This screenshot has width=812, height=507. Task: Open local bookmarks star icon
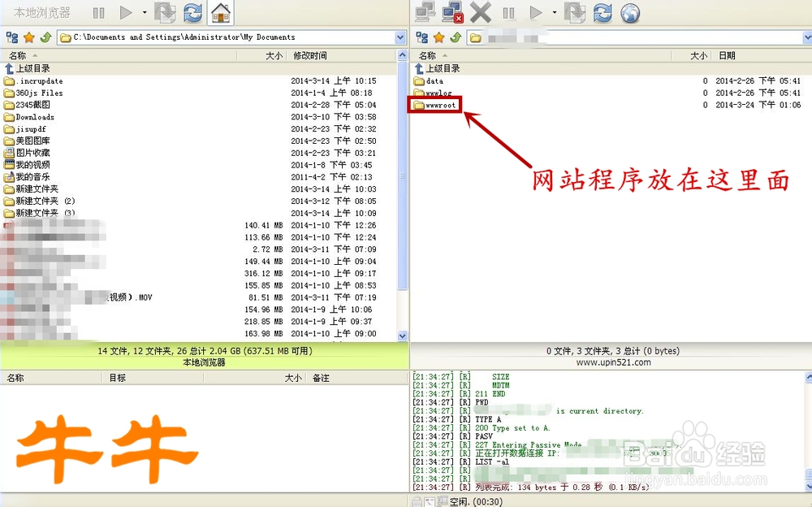pos(29,37)
